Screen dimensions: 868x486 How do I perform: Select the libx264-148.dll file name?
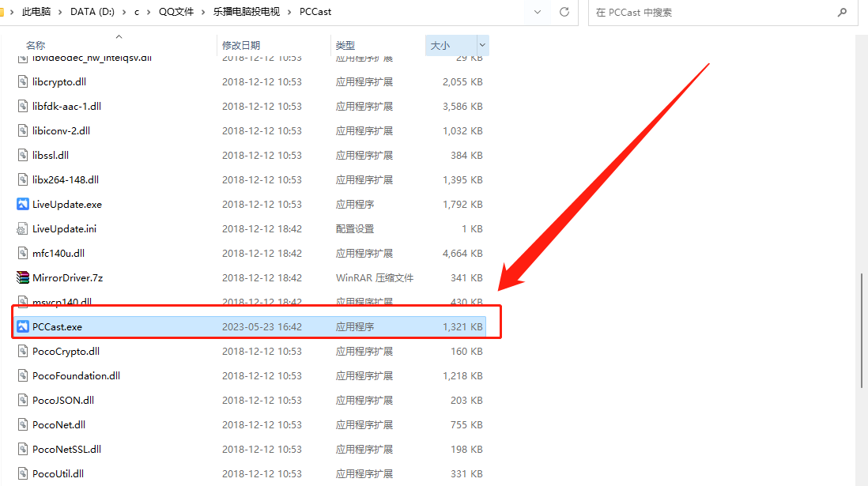(66, 179)
